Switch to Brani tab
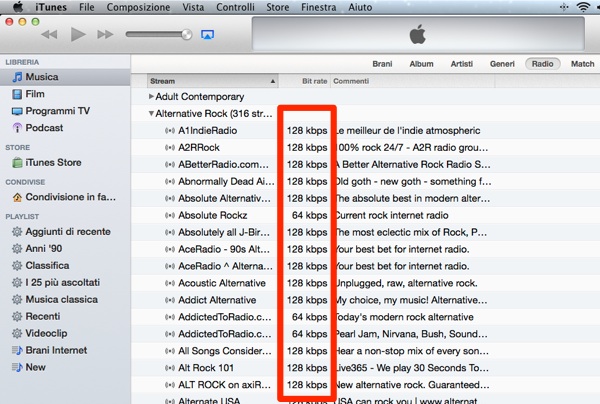The width and height of the screenshot is (600, 404). pos(382,64)
